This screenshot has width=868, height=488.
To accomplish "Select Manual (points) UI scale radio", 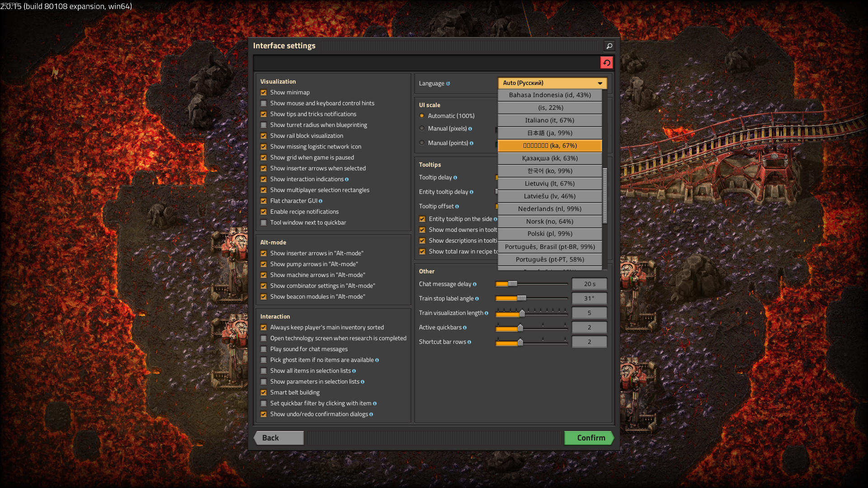I will click(x=422, y=143).
